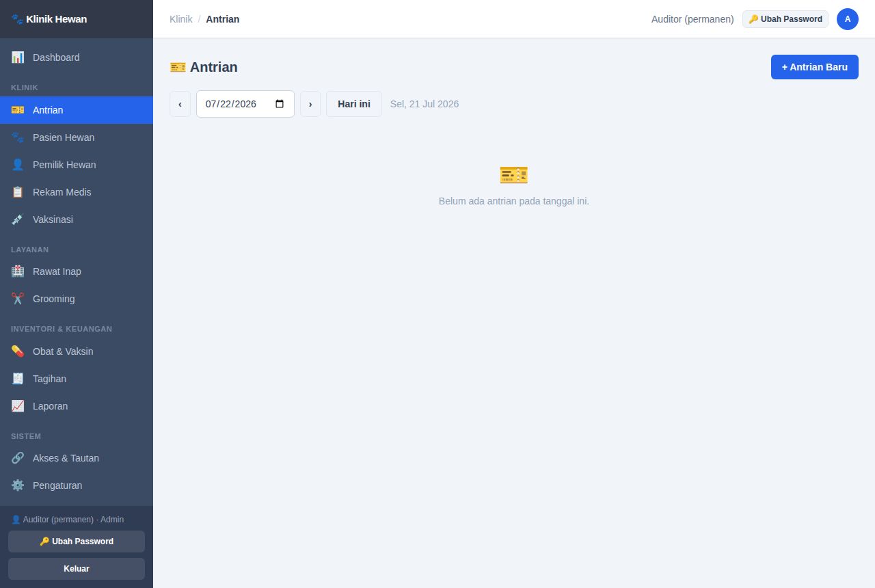Viewport: 875px width, 588px height.
Task: Go to previous day with left chevron
Action: [180, 104]
